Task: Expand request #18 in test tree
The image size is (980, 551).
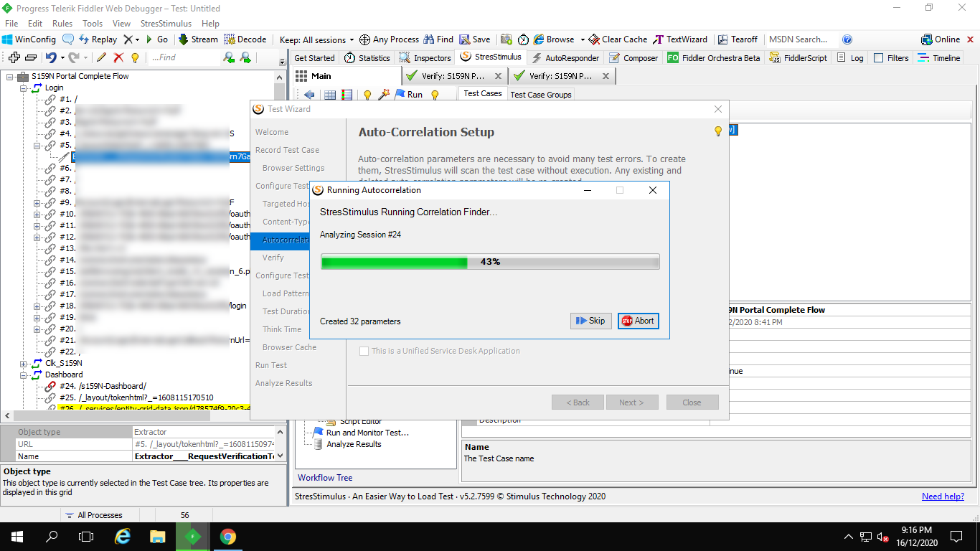Action: pyautogui.click(x=37, y=306)
